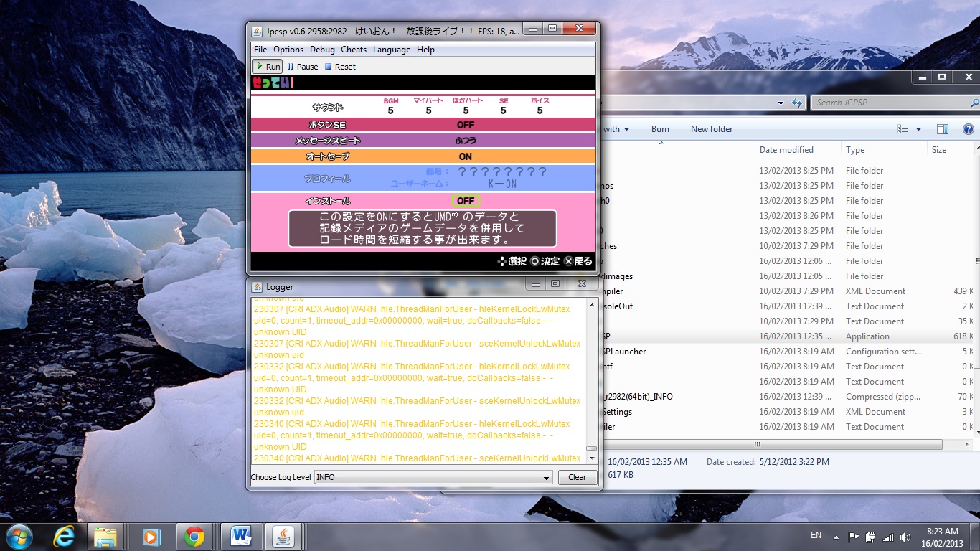Clear the Logger output
The width and height of the screenshot is (980, 551).
(578, 477)
